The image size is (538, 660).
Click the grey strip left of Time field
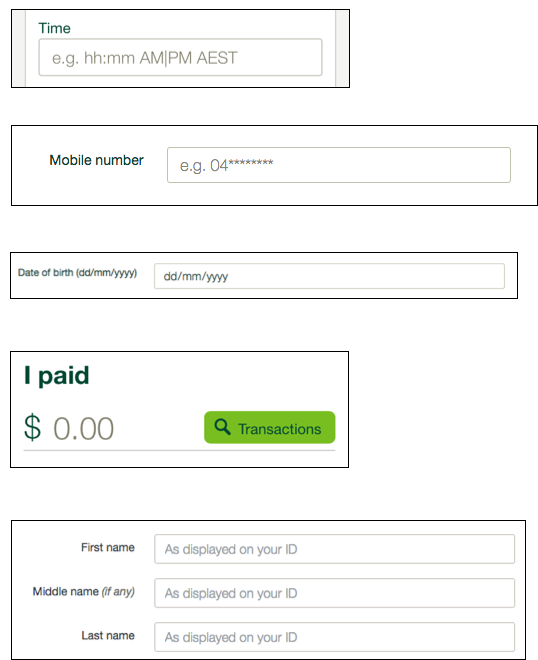point(19,48)
